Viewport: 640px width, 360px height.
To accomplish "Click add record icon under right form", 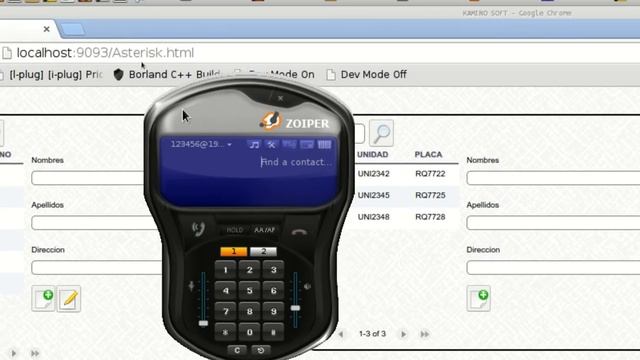I will (478, 299).
